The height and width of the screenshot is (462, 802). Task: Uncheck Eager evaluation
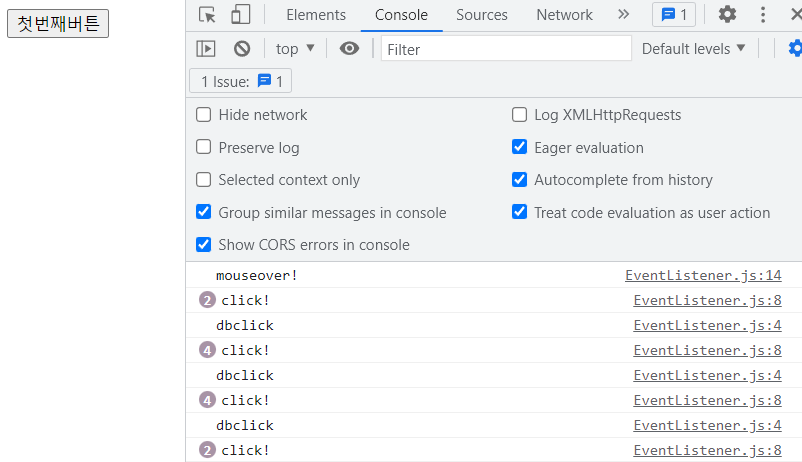tap(519, 147)
